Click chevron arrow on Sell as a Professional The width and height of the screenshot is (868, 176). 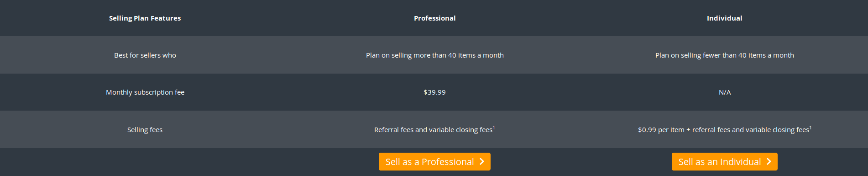click(x=482, y=161)
